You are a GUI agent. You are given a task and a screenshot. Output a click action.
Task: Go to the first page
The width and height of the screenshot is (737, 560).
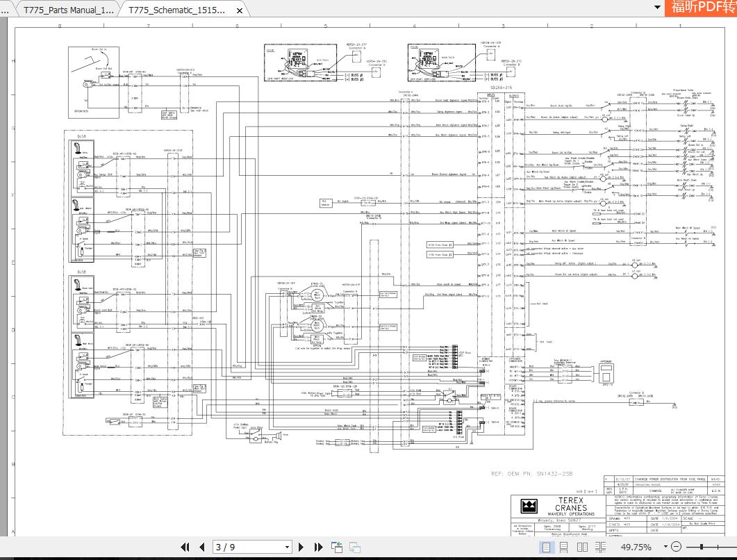click(x=185, y=547)
